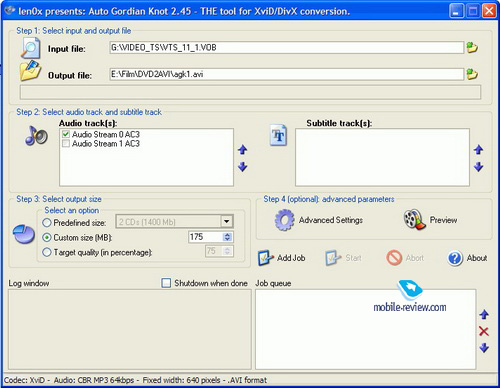500x388 pixels.
Task: Click About label
Action: [x=477, y=258]
